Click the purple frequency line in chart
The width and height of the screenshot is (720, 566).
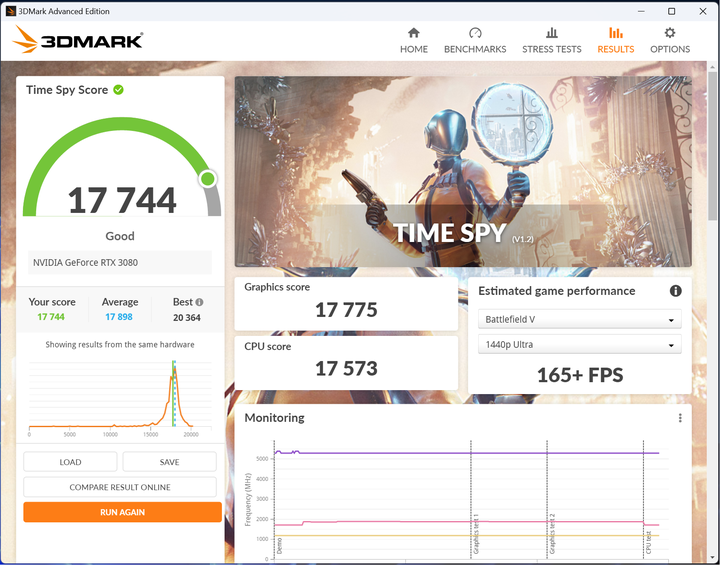[466, 453]
